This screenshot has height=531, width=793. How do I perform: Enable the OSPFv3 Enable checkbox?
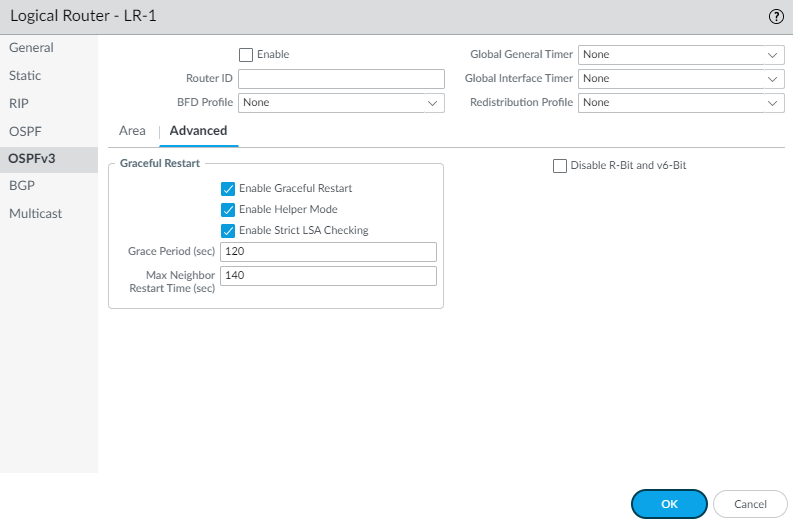coord(246,55)
